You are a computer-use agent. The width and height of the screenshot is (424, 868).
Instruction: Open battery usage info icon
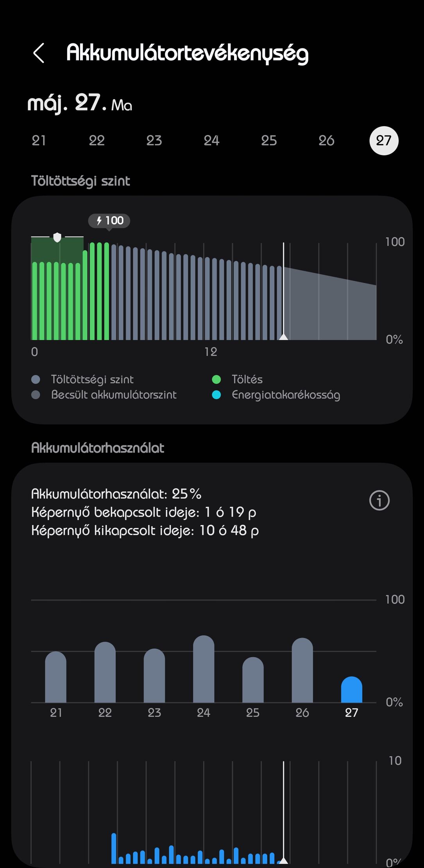(x=379, y=500)
